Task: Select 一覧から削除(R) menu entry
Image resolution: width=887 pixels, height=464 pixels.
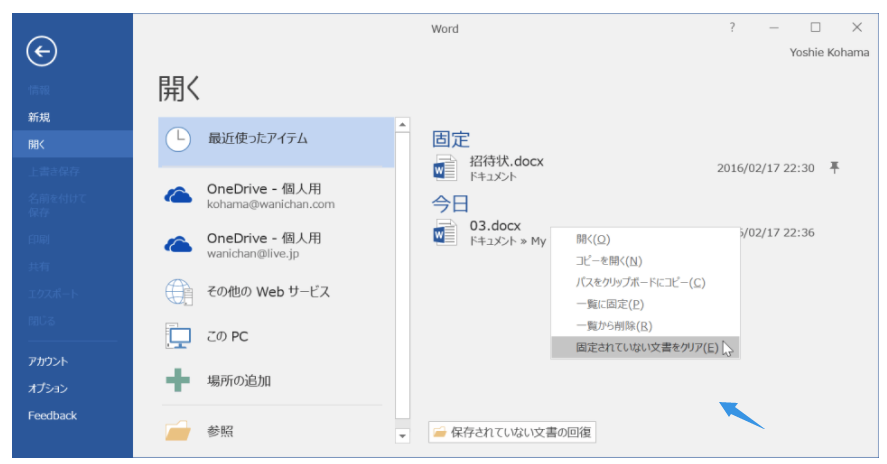Action: point(645,326)
